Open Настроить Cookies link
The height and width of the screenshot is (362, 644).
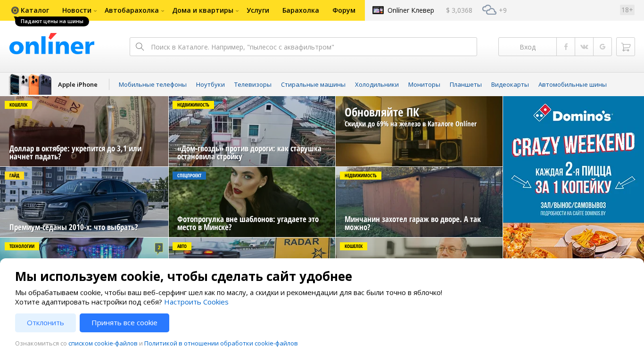pyautogui.click(x=196, y=302)
